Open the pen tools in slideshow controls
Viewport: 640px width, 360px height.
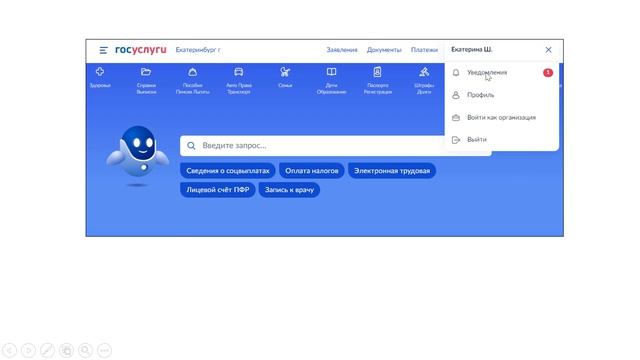47,350
